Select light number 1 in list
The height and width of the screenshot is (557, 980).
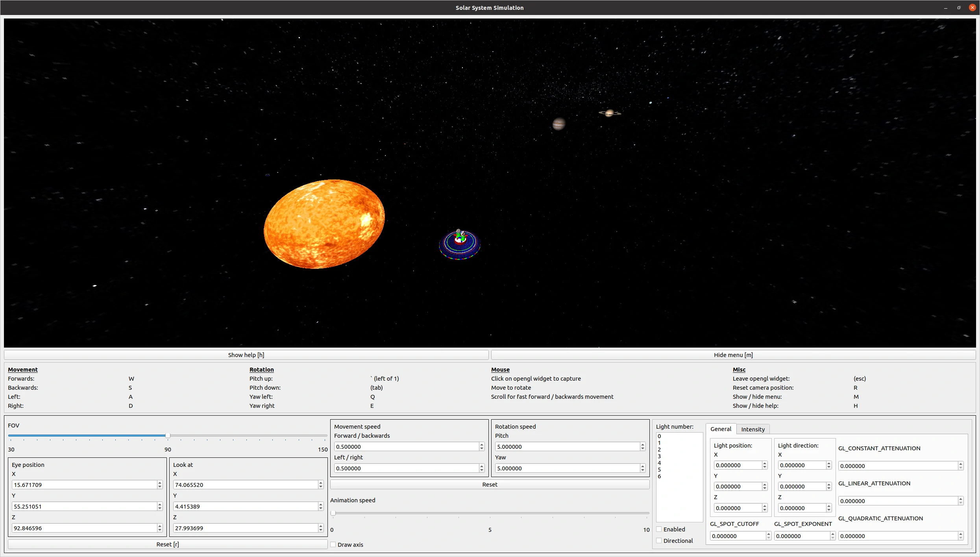pyautogui.click(x=679, y=443)
